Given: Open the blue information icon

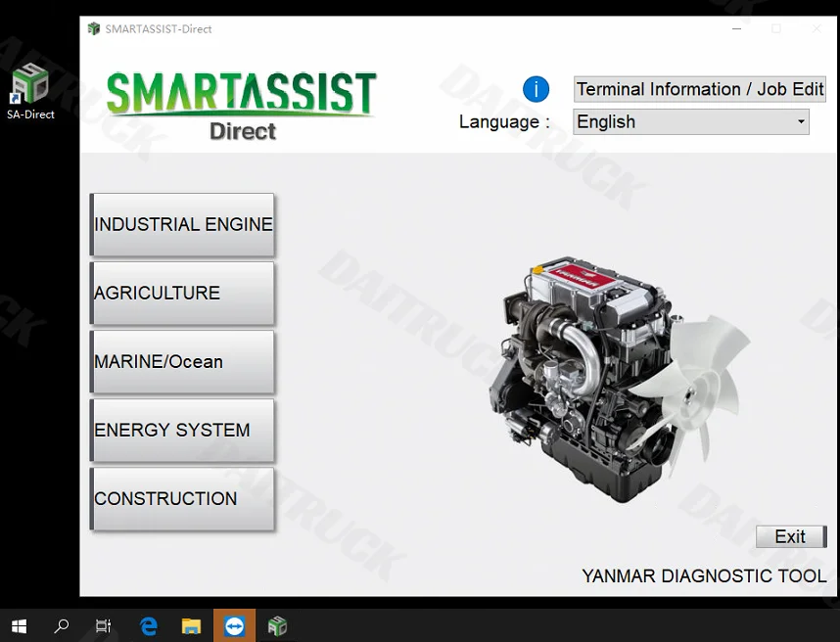Looking at the screenshot, I should (x=536, y=89).
